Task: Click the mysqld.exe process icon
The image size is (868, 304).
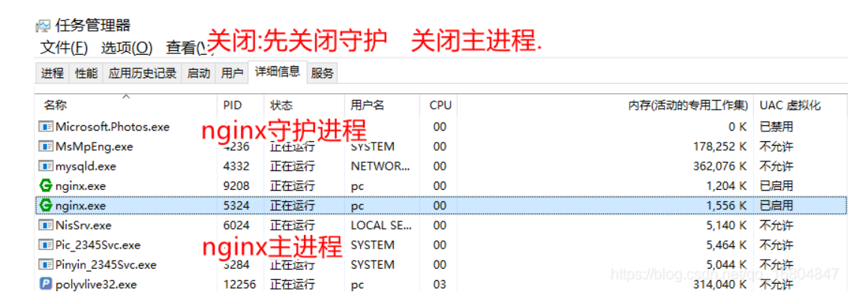Action: [x=46, y=166]
